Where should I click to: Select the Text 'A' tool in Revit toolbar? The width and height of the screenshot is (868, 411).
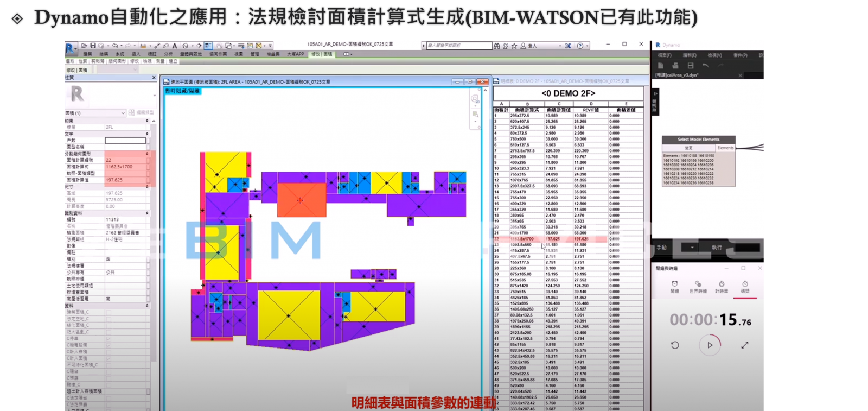175,46
